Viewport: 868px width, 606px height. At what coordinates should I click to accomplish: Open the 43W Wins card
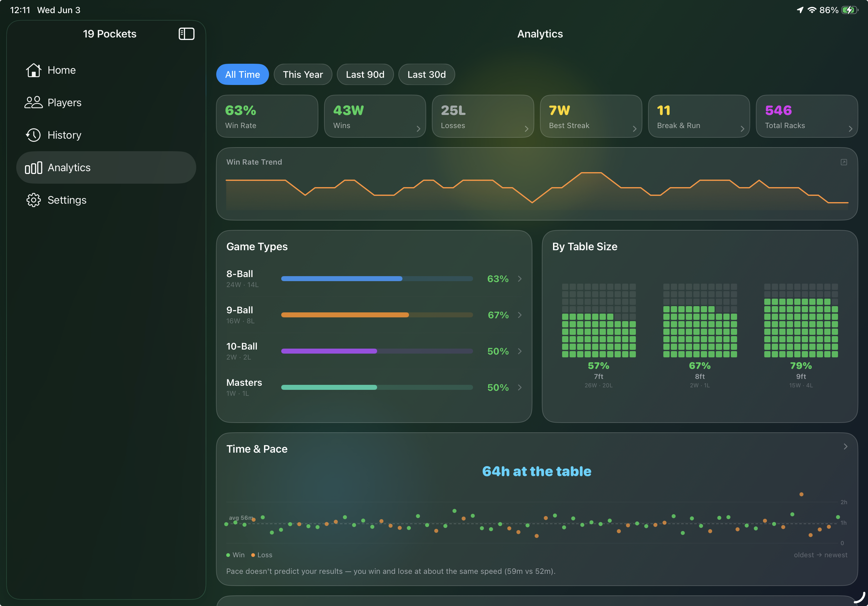click(375, 117)
